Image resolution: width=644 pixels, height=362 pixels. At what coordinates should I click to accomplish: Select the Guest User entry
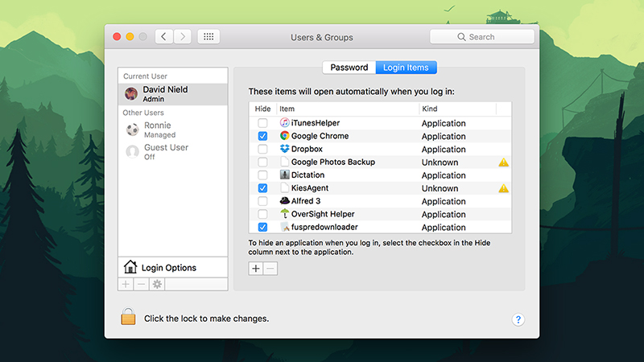pyautogui.click(x=173, y=152)
